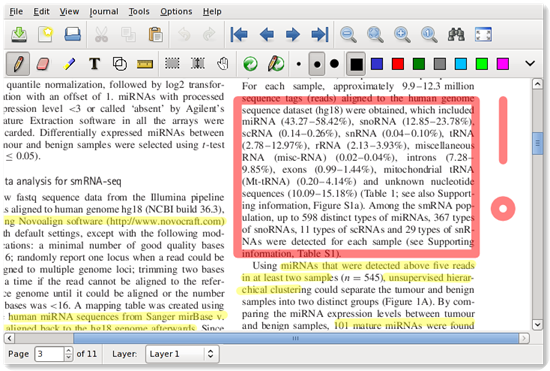This screenshot has width=550, height=371.
Task: Click the vertical scrollbar up arrow
Action: click(537, 84)
